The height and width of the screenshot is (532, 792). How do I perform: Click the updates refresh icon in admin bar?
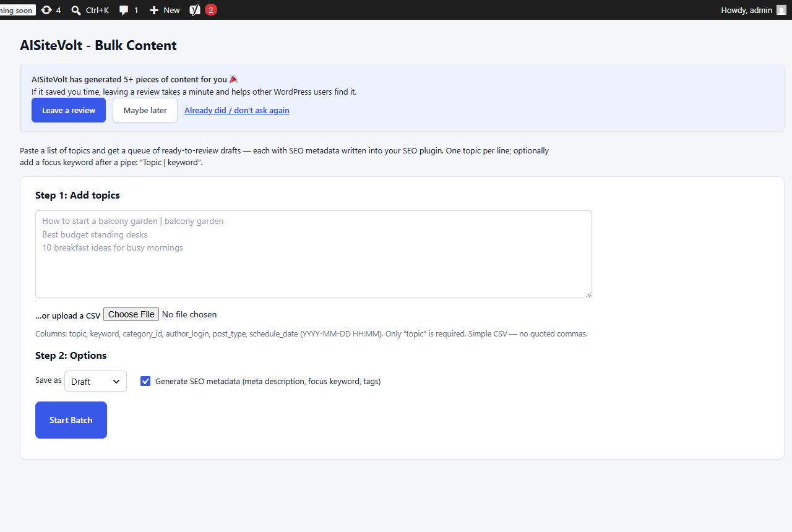46,10
